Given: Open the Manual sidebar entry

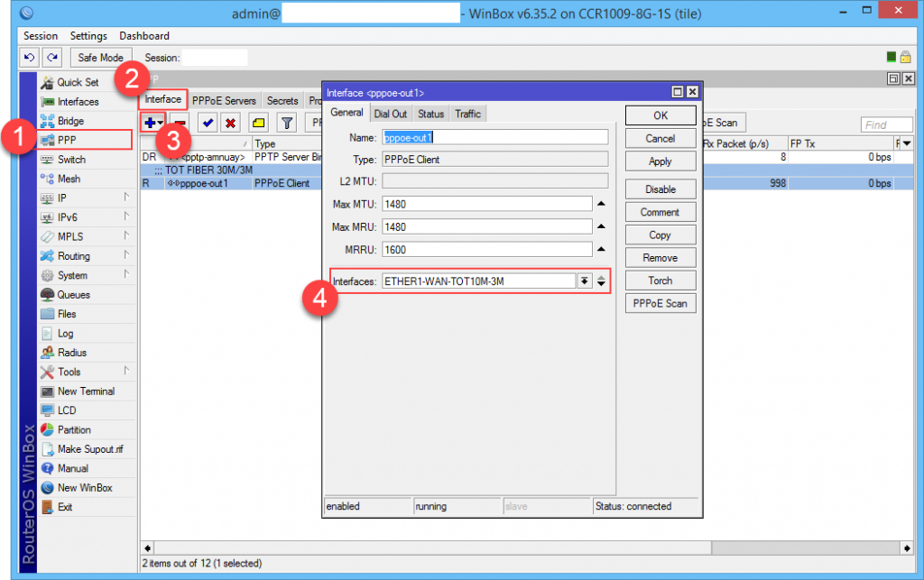Looking at the screenshot, I should tap(73, 469).
